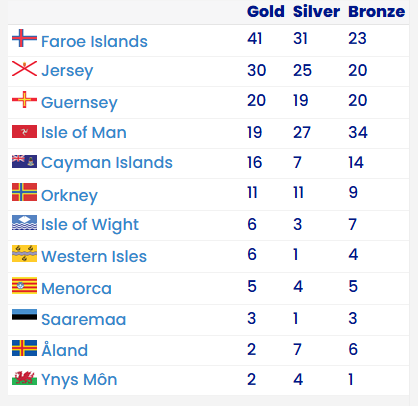Screen dimensions: 418x406
Task: Open the Isle of Man link
Action: tap(84, 132)
